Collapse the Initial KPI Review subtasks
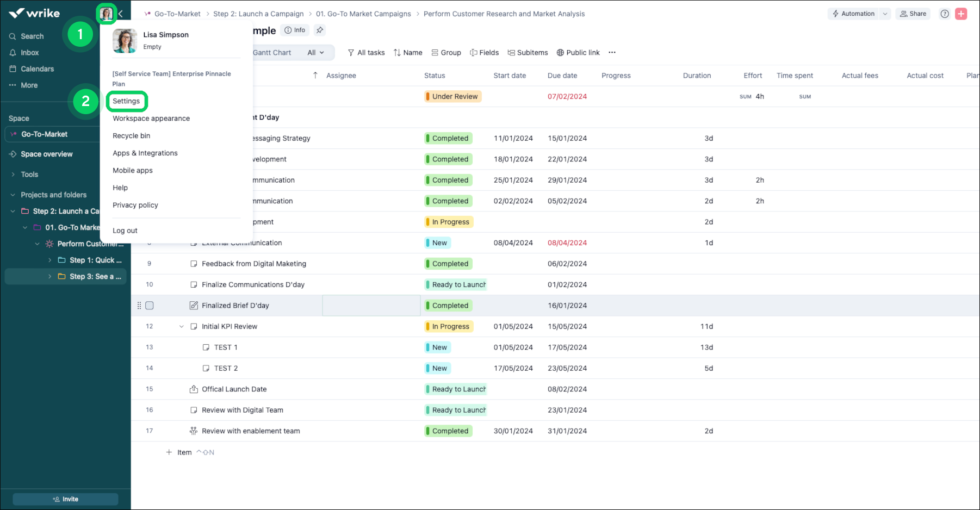This screenshot has width=980, height=510. [182, 327]
